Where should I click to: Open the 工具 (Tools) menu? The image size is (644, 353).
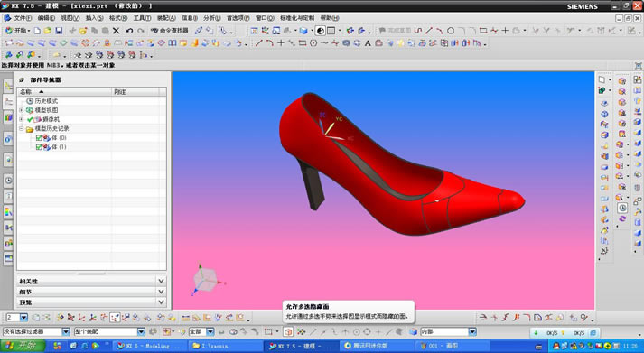tap(142, 18)
